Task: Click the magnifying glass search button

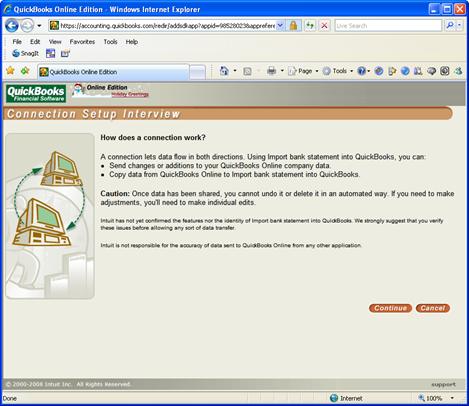Action: [450, 25]
